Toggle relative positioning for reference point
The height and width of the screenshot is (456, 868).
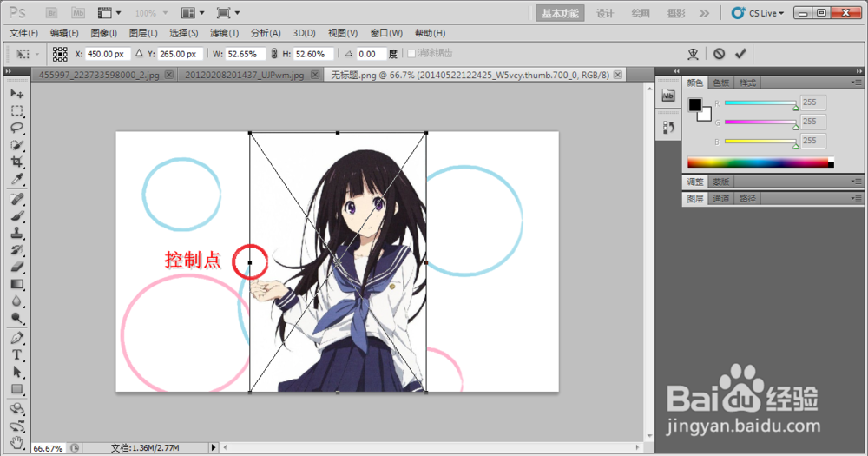pyautogui.click(x=139, y=54)
